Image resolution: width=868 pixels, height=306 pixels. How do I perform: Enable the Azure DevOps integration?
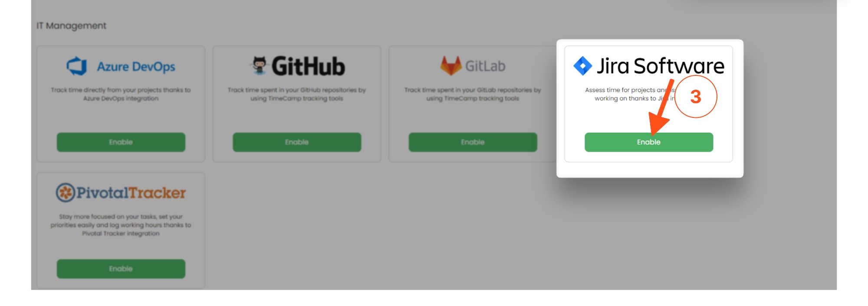(x=121, y=142)
